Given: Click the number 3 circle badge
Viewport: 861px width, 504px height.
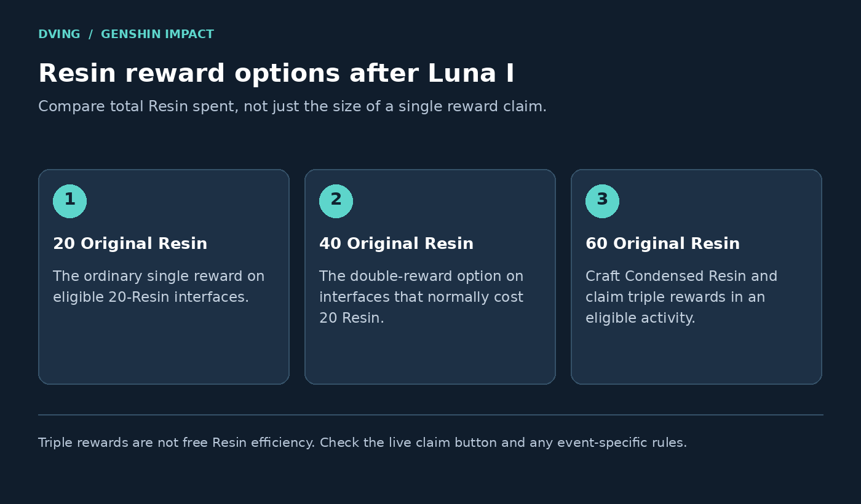Looking at the screenshot, I should point(602,201).
